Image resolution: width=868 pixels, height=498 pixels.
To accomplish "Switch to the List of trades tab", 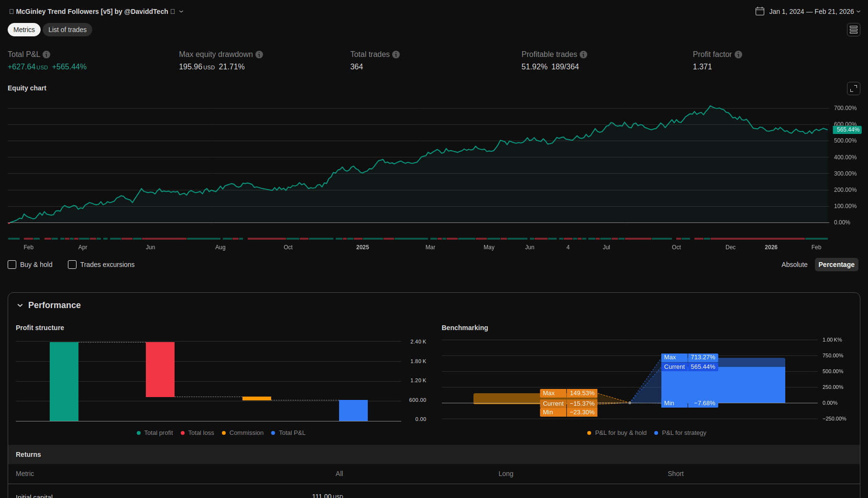I will 67,30.
